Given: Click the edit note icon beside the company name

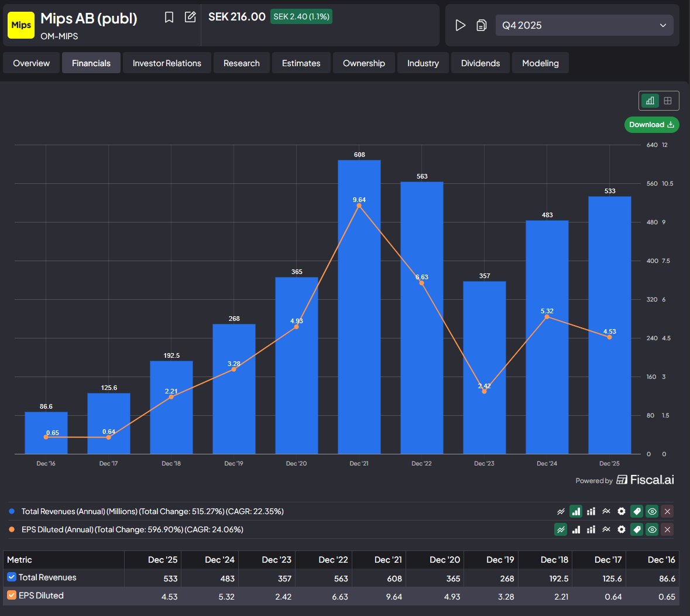Looking at the screenshot, I should tap(190, 17).
